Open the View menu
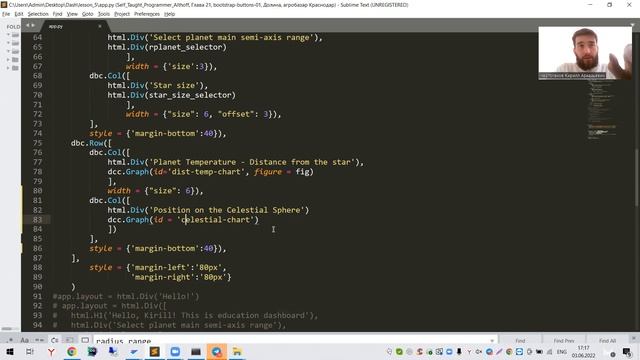 (x=72, y=14)
